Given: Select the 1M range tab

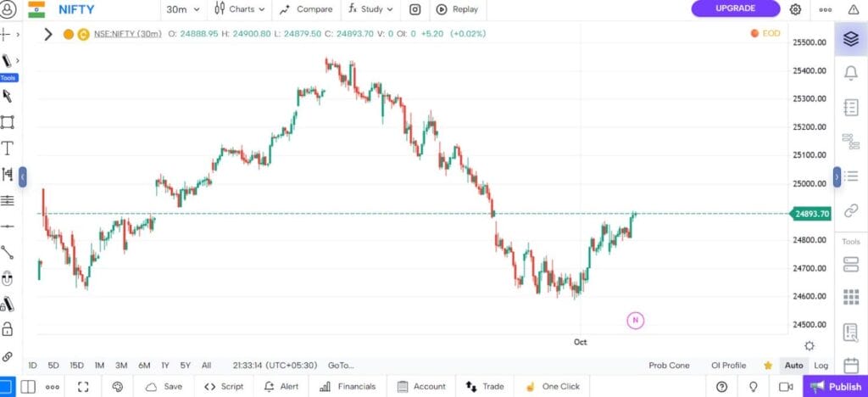Looking at the screenshot, I should 99,366.
